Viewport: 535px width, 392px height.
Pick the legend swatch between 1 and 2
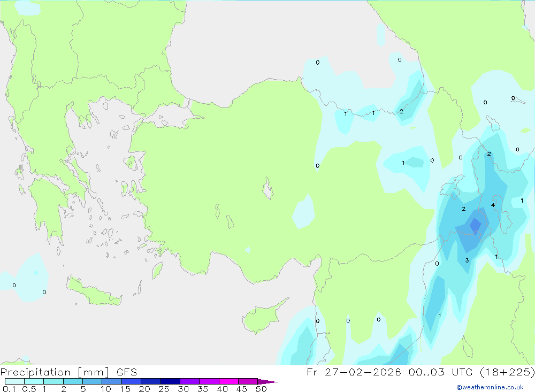point(53,381)
